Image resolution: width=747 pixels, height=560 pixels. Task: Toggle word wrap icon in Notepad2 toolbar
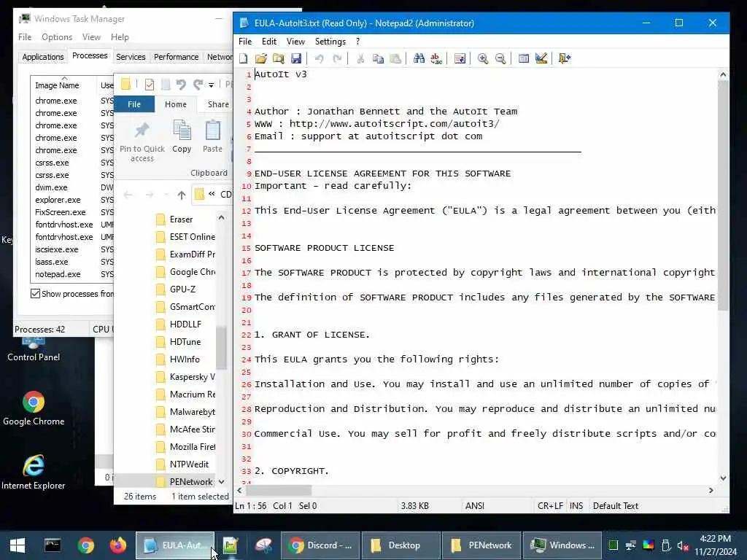(460, 58)
